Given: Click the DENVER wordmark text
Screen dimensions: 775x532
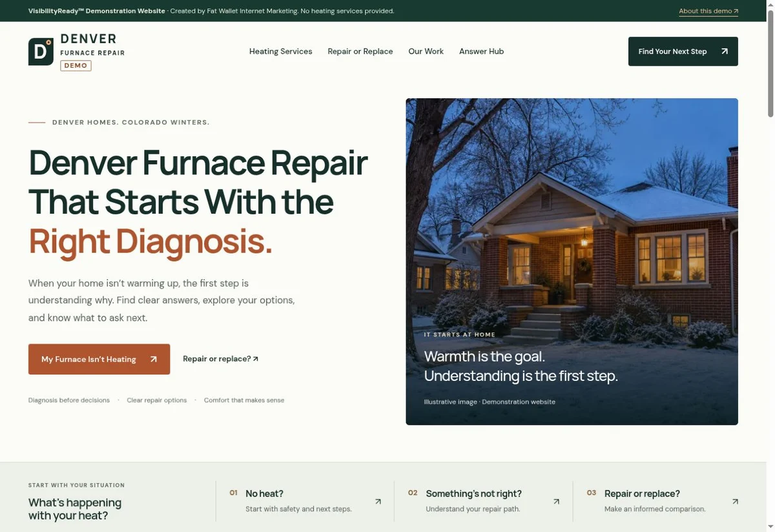Looking at the screenshot, I should (x=88, y=39).
